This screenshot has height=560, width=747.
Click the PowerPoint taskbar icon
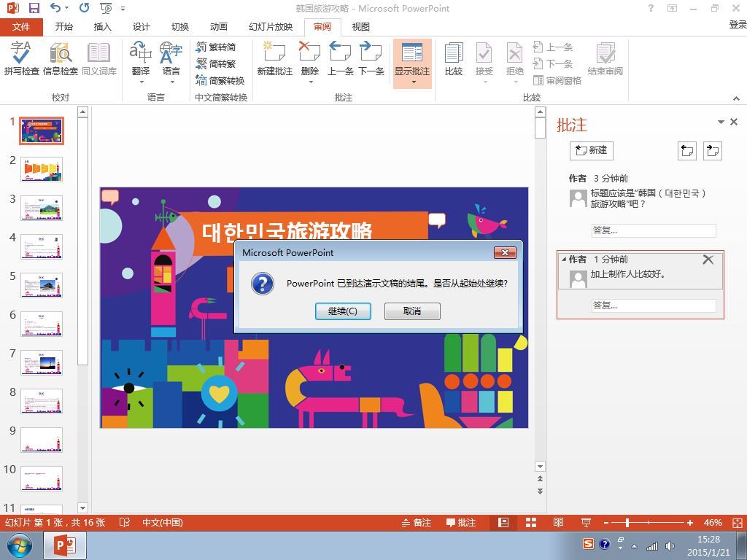coord(65,545)
